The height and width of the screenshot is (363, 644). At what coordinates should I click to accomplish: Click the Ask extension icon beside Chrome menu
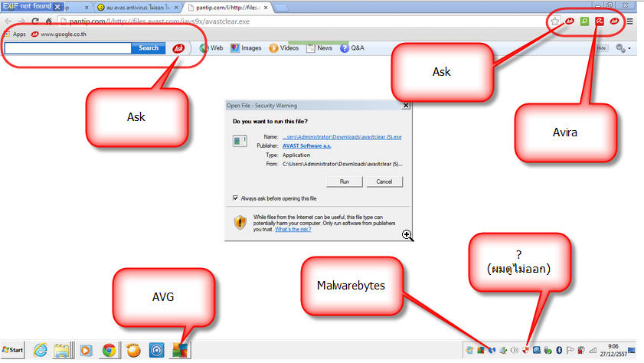point(614,21)
